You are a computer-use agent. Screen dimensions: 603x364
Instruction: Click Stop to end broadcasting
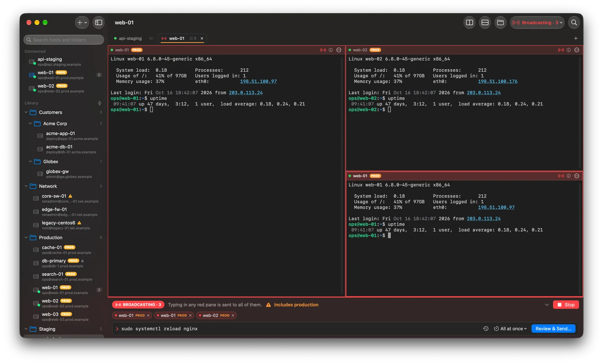[566, 305]
